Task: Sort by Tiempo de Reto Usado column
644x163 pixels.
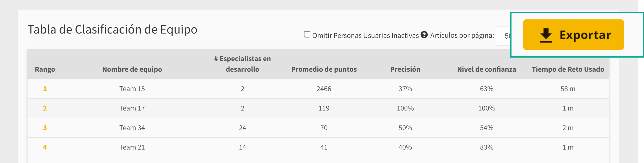Action: coord(568,69)
